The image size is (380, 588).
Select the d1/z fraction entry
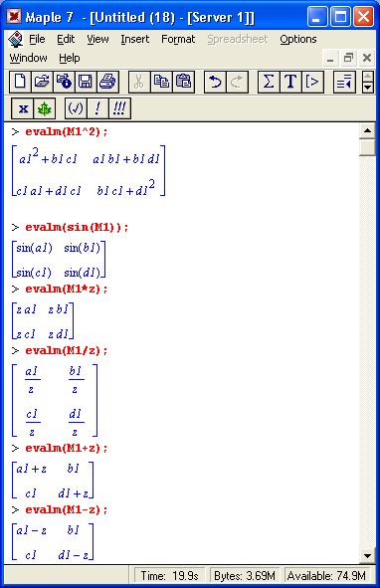77,423
